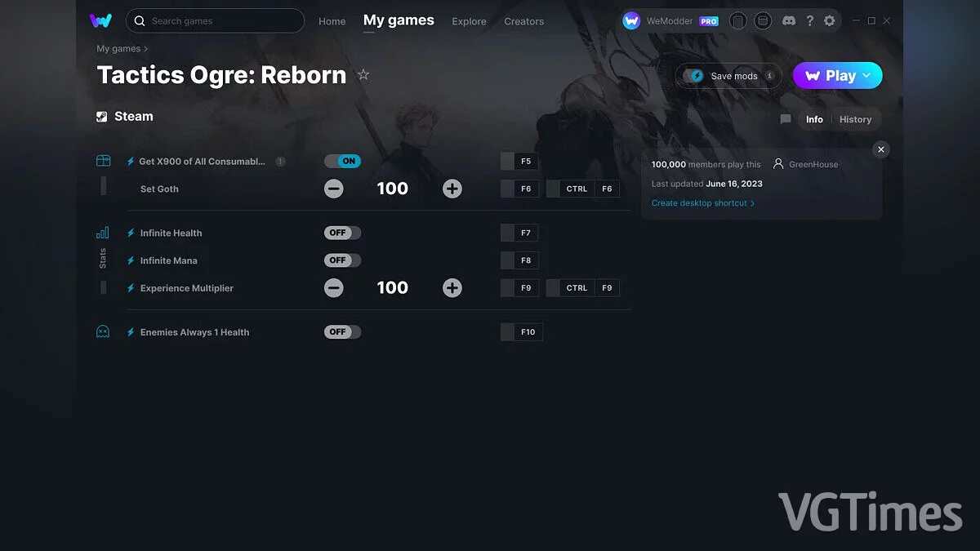The height and width of the screenshot is (551, 980).
Task: Open the help question mark
Action: click(x=809, y=21)
